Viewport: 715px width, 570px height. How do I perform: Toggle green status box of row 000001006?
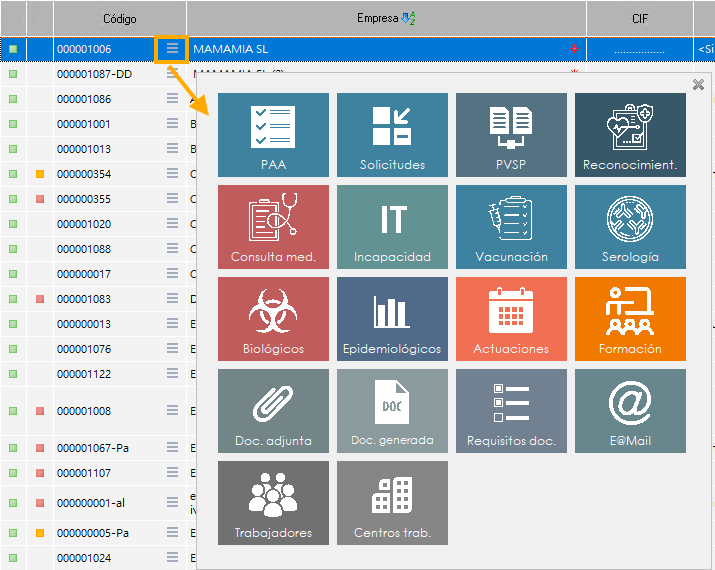[13, 48]
